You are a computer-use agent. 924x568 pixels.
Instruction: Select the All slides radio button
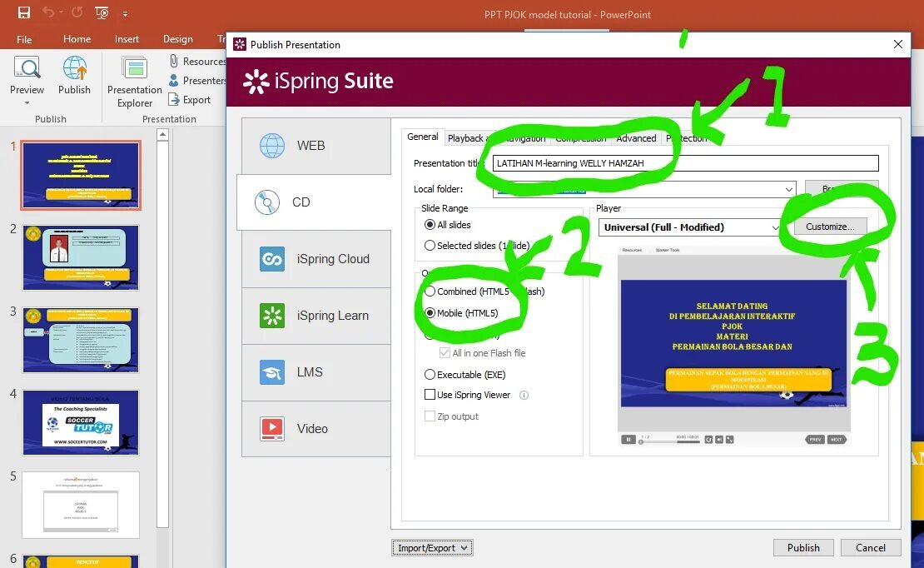430,225
